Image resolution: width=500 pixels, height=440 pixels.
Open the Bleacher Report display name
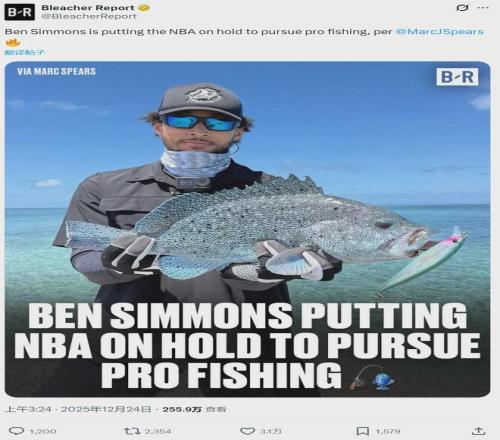[88, 8]
